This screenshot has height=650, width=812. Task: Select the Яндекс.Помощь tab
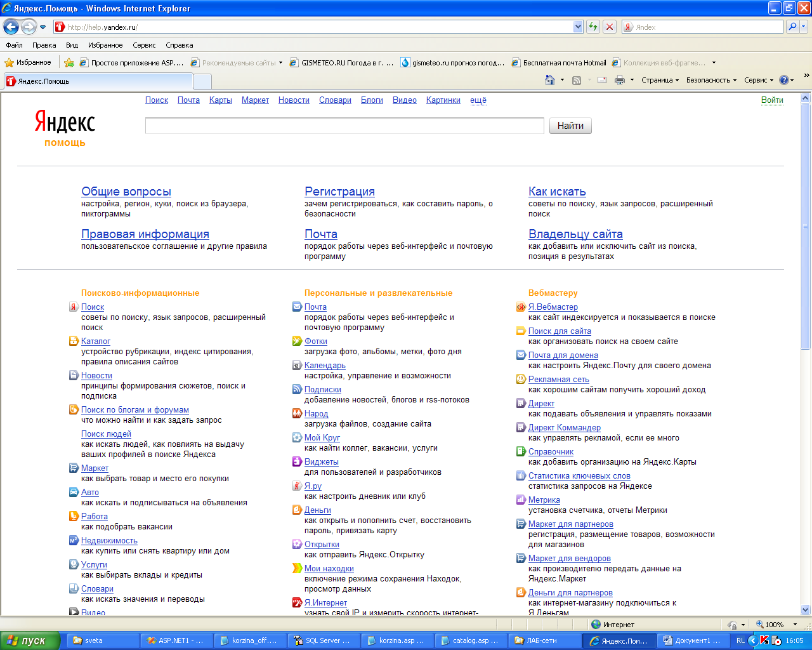tap(98, 81)
